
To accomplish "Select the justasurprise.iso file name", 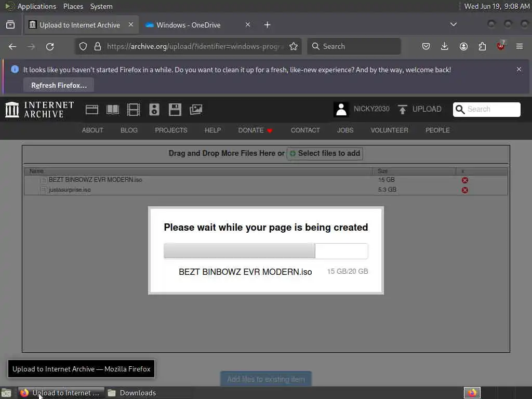I will (70, 190).
